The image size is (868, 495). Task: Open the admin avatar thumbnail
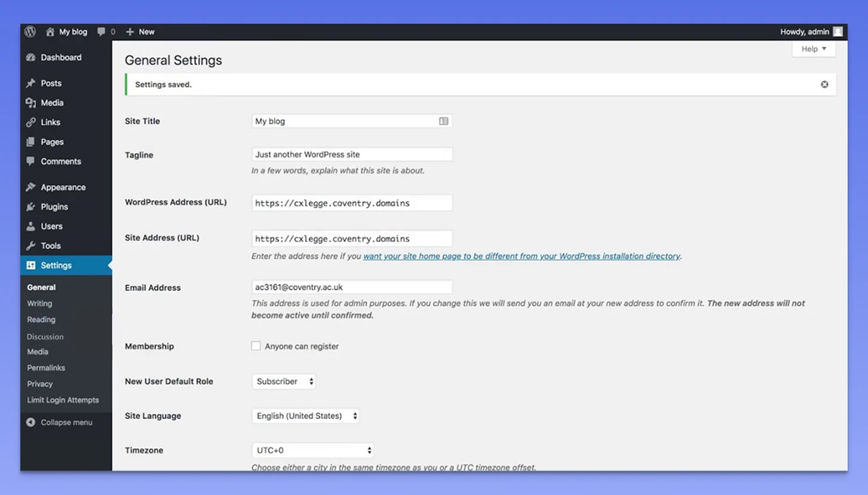point(838,32)
